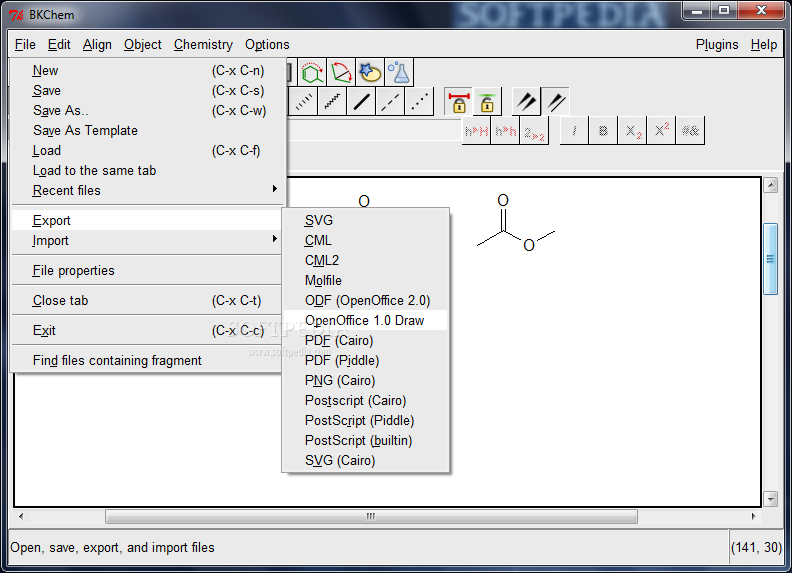Select the bond-align hexagon rotate tool
792x573 pixels.
[x=312, y=73]
